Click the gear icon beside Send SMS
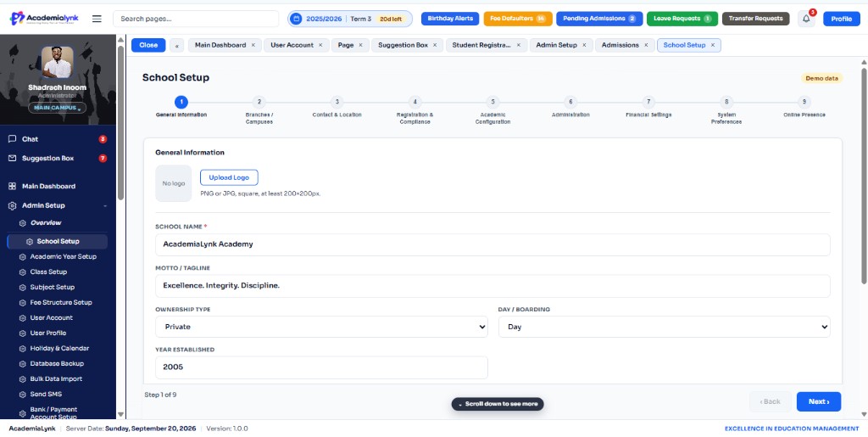The width and height of the screenshot is (868, 437). tap(23, 395)
